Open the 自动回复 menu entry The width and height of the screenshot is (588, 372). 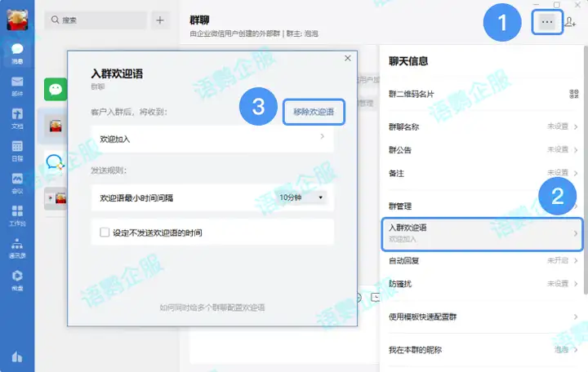coord(483,260)
